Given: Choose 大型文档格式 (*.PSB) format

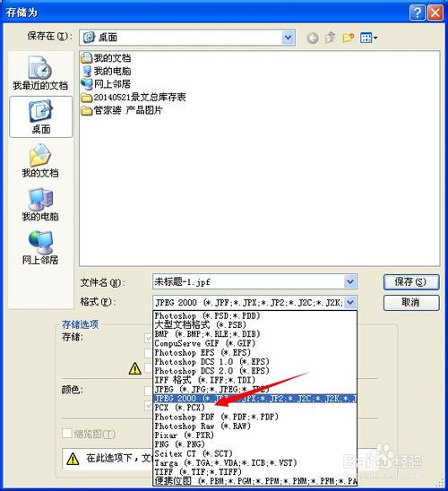Looking at the screenshot, I should pos(254,324).
